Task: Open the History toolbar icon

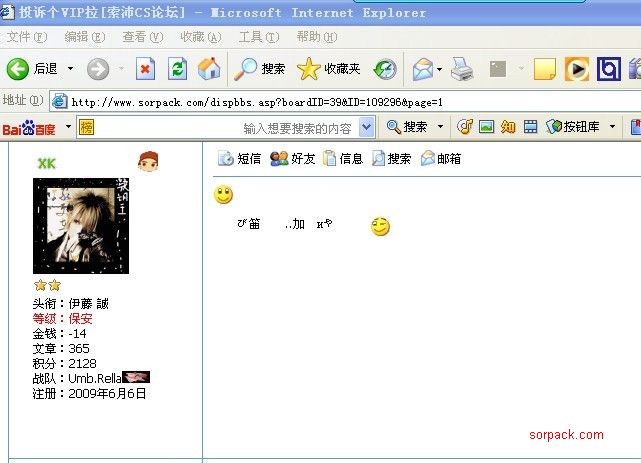Action: pos(385,69)
